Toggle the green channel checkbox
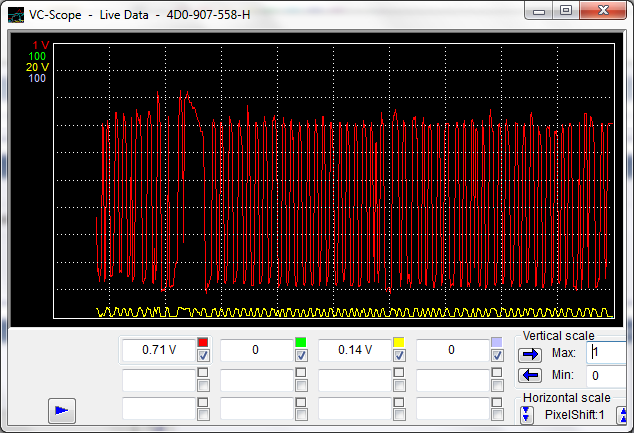Viewport: 634px width, 433px height. coord(301,356)
